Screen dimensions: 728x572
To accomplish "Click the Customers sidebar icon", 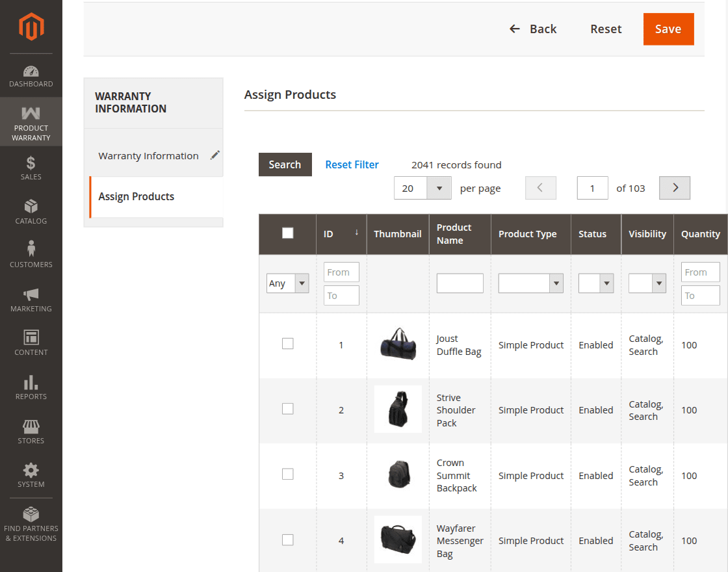I will 31,253.
